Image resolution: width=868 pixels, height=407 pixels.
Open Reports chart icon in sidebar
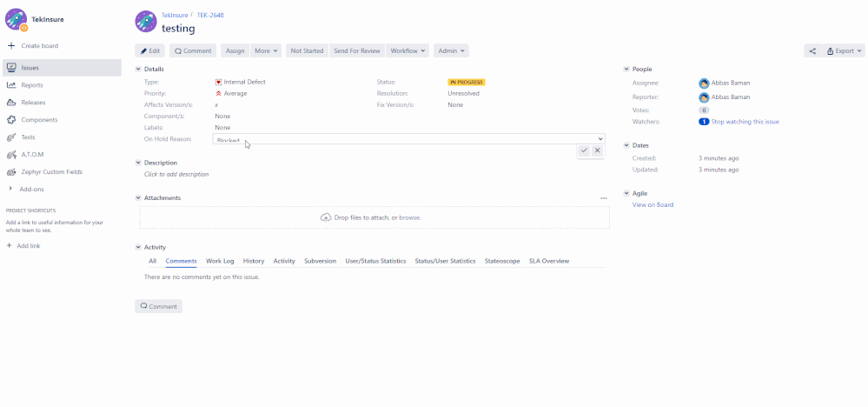pyautogui.click(x=11, y=85)
